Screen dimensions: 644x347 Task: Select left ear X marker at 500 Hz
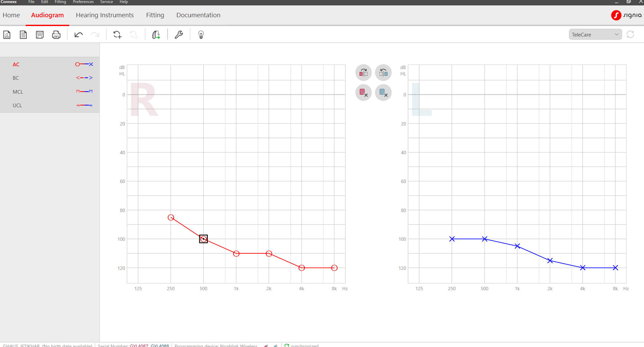(x=485, y=239)
